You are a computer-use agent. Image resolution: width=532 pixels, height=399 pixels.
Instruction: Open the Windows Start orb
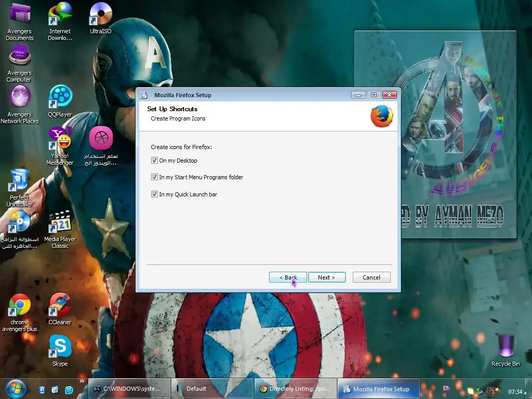pyautogui.click(x=16, y=389)
